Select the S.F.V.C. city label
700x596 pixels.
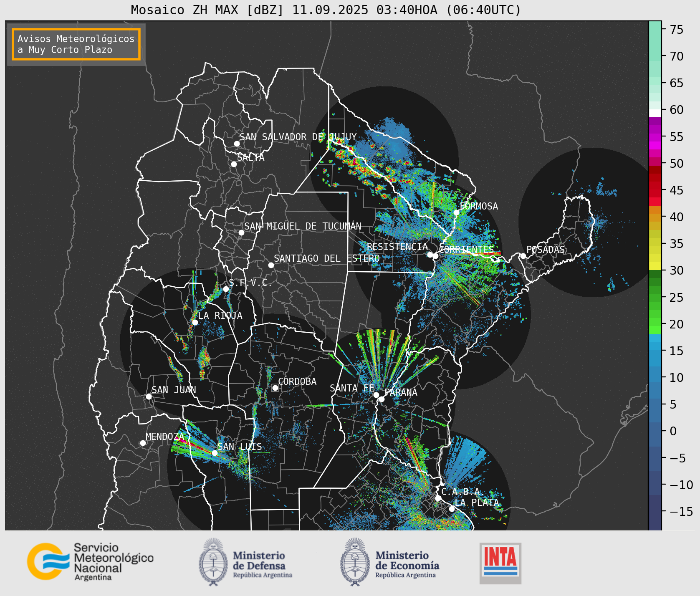click(x=250, y=283)
